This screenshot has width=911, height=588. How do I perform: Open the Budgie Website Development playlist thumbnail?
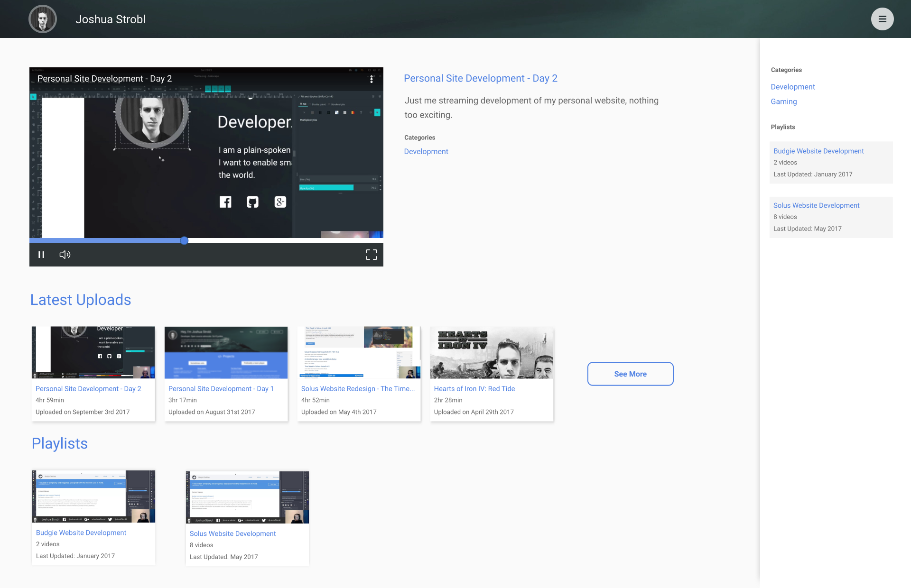click(x=93, y=496)
